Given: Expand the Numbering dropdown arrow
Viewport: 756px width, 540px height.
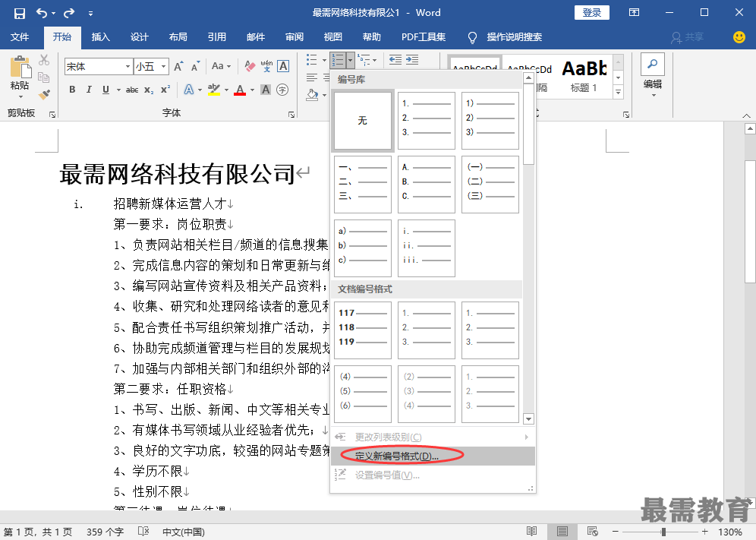Looking at the screenshot, I should pyautogui.click(x=350, y=60).
